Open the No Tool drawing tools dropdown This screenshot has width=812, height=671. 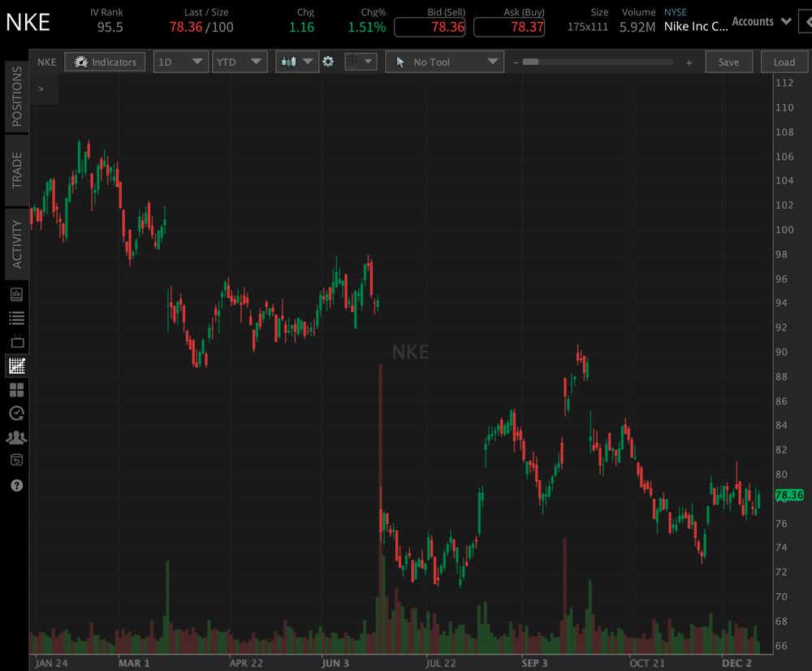click(x=444, y=61)
